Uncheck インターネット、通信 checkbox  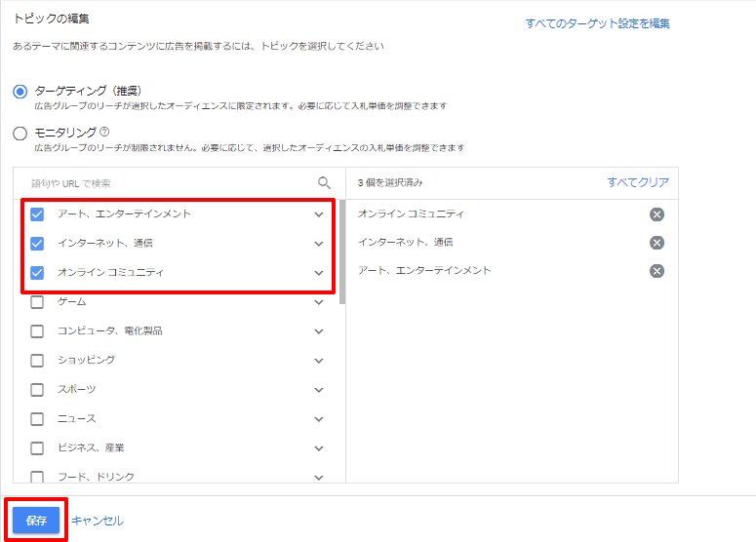[37, 244]
